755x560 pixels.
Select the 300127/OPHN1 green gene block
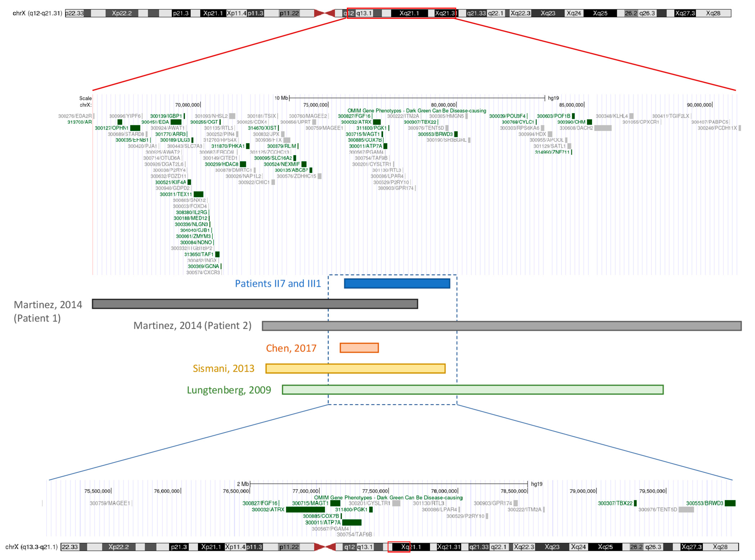pyautogui.click(x=135, y=128)
